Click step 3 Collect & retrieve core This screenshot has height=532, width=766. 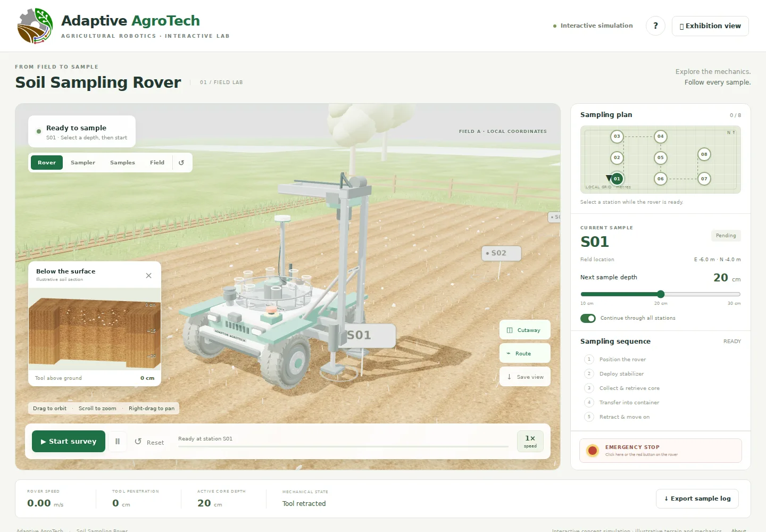coord(622,388)
